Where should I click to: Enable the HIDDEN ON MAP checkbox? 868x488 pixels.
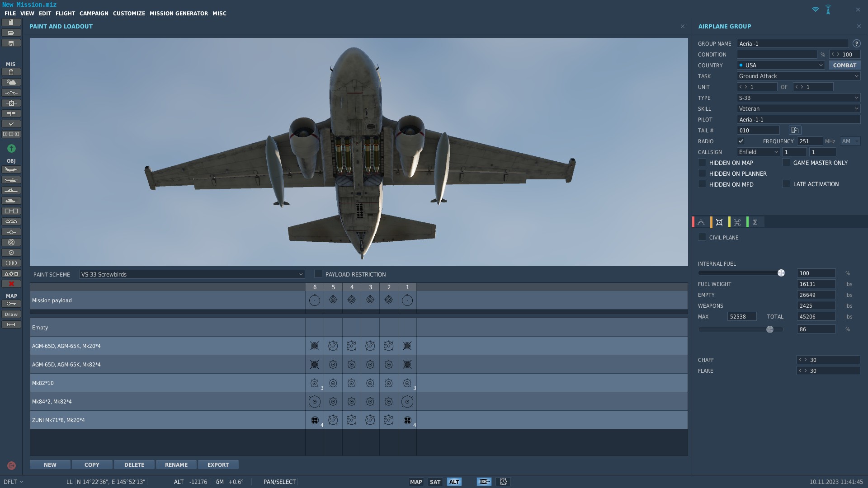coord(702,163)
